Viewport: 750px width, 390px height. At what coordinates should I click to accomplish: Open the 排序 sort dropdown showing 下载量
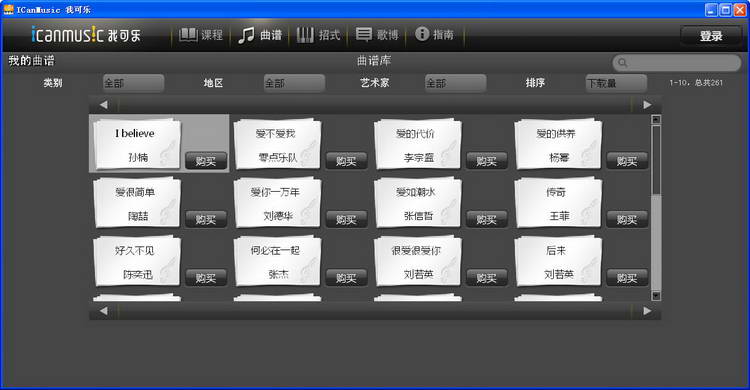[x=616, y=83]
